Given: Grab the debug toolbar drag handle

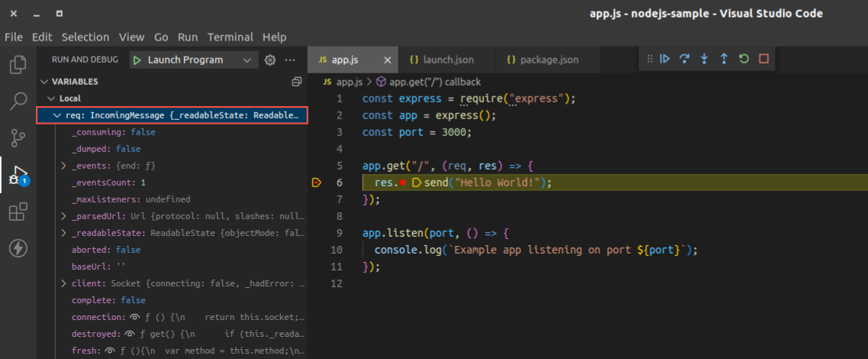Looking at the screenshot, I should (x=650, y=59).
